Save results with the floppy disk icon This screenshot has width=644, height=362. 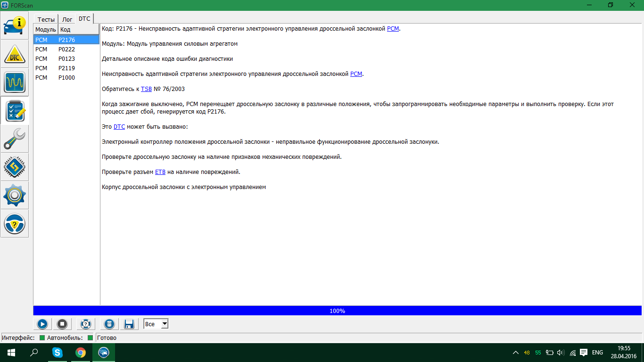(129, 324)
